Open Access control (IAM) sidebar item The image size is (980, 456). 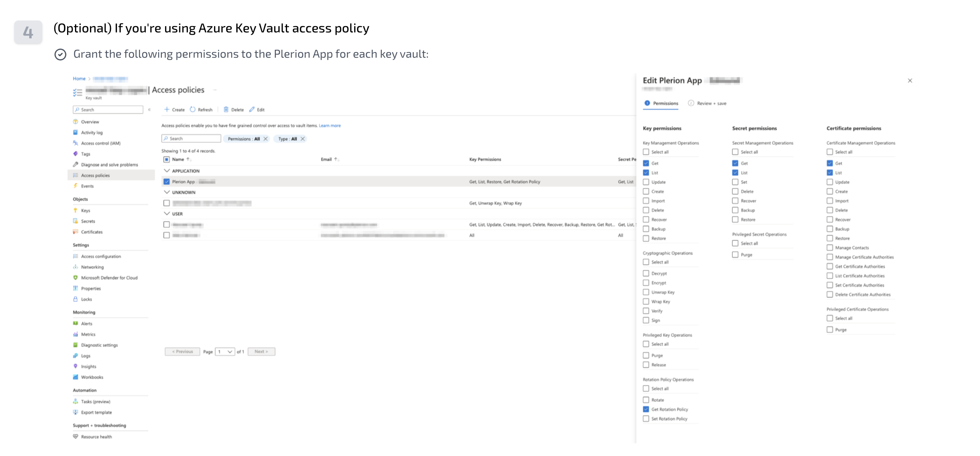(101, 143)
